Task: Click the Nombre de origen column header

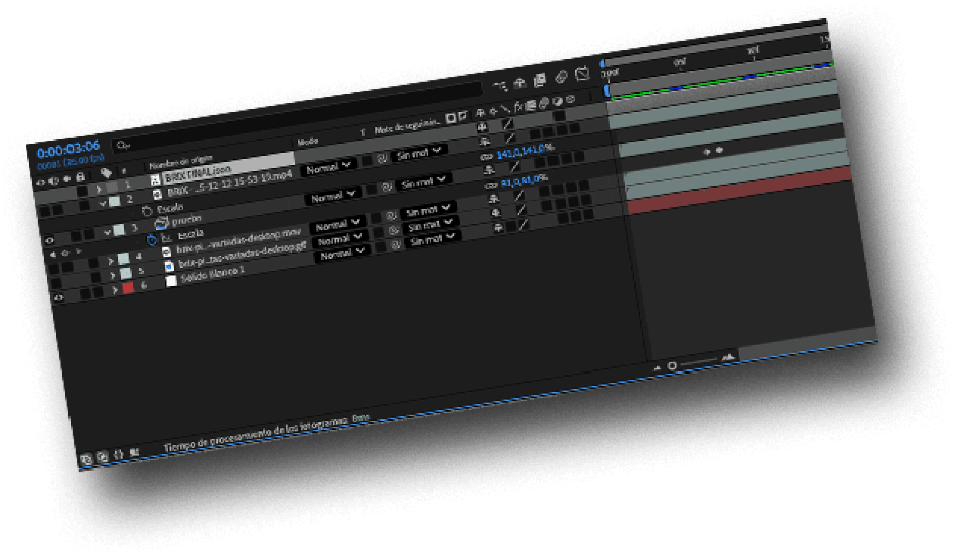Action: tap(181, 162)
